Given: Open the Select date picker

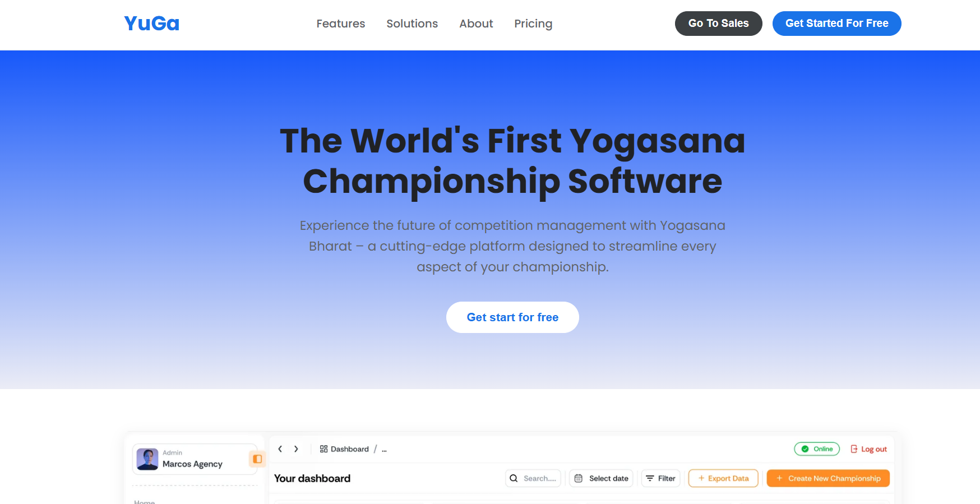Looking at the screenshot, I should tap(601, 478).
